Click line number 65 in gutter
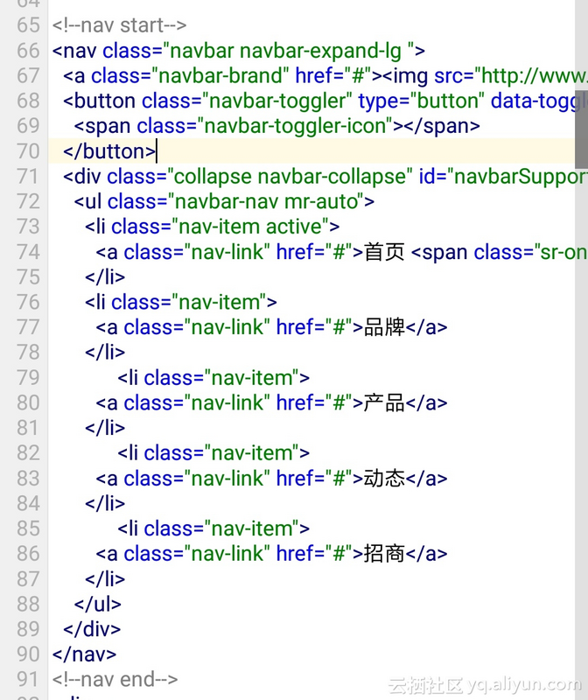Viewport: 588px width, 700px height. [x=29, y=25]
